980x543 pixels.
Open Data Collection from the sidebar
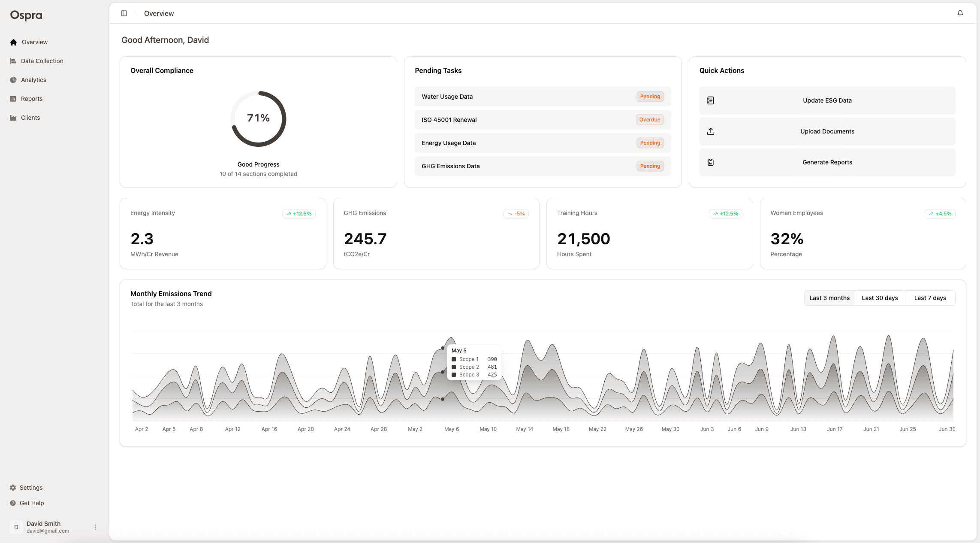click(42, 61)
